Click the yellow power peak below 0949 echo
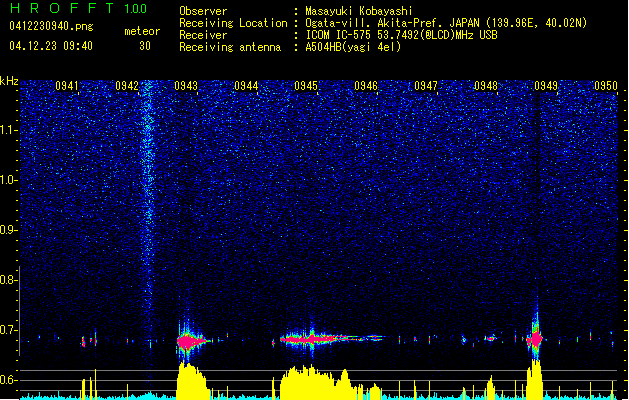This screenshot has width=629, height=400. click(535, 379)
